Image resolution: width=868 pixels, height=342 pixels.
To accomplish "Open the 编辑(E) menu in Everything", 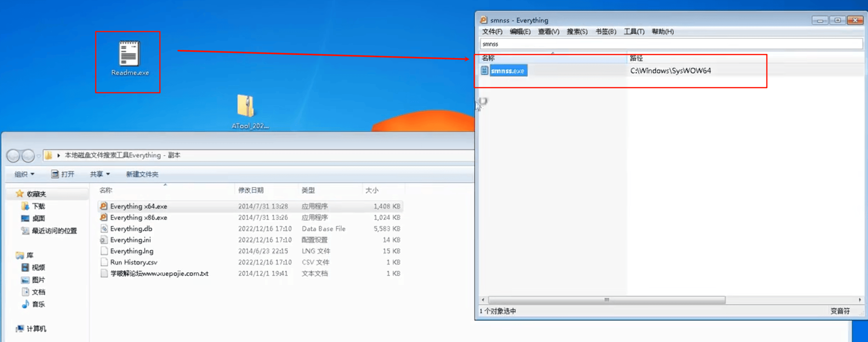I will (520, 32).
